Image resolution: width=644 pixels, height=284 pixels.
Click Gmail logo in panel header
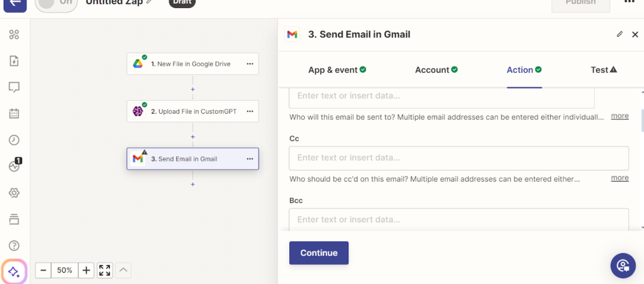[292, 35]
